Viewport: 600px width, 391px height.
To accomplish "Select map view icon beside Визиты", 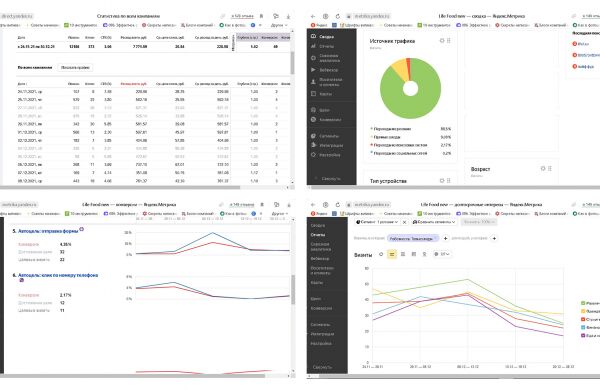I will click(424, 254).
